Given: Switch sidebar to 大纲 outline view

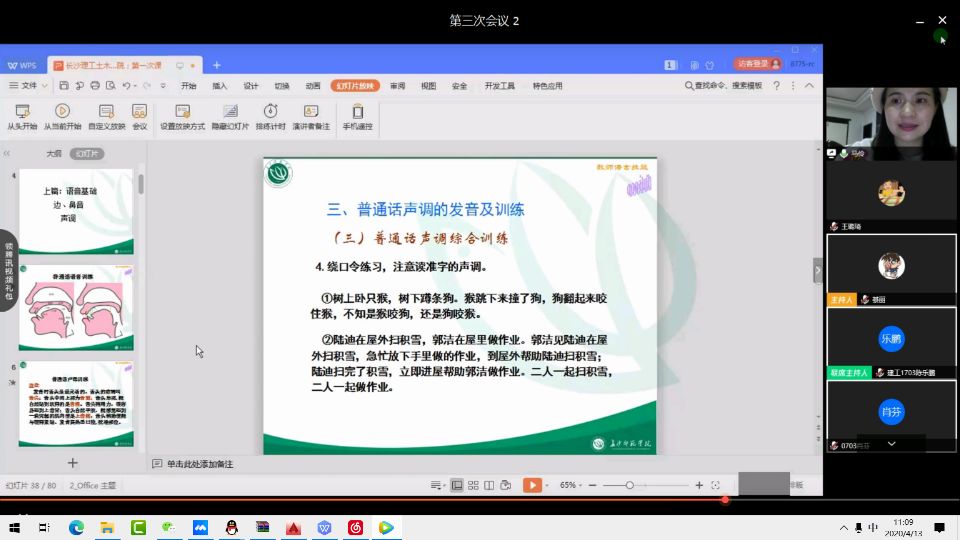Looking at the screenshot, I should coord(54,154).
